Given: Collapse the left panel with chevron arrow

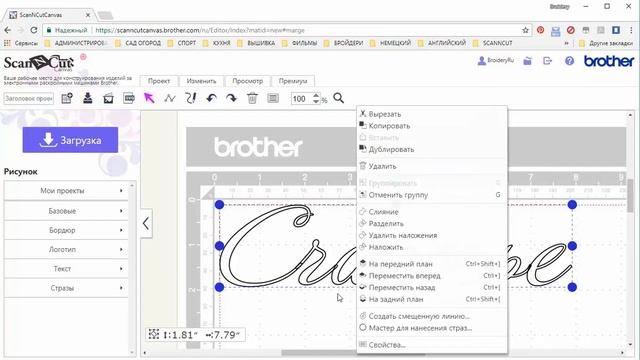Looking at the screenshot, I should tap(146, 223).
